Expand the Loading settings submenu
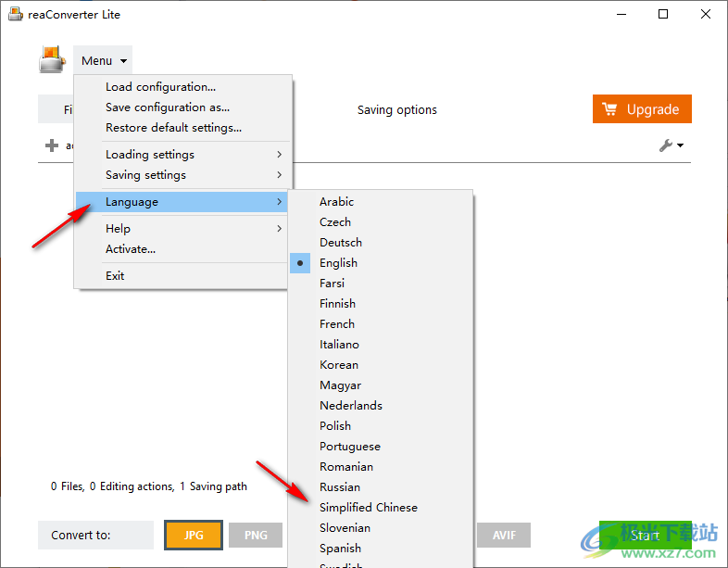The height and width of the screenshot is (568, 728). [x=183, y=155]
